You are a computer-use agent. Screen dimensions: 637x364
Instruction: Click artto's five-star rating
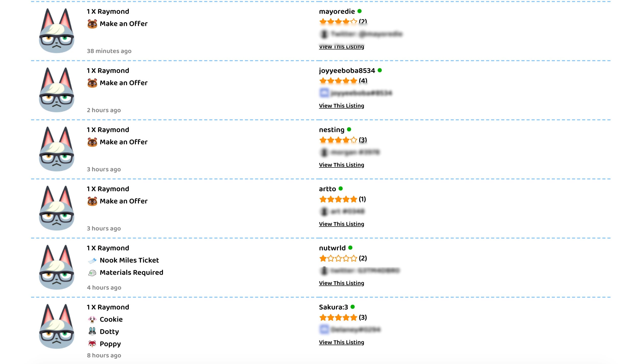pos(338,199)
